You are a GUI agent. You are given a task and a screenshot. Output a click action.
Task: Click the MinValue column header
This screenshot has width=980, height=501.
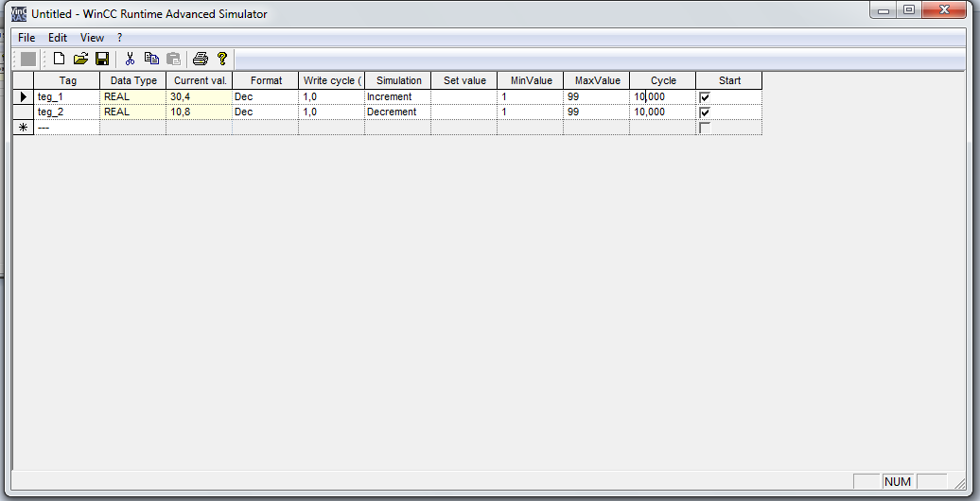point(531,80)
